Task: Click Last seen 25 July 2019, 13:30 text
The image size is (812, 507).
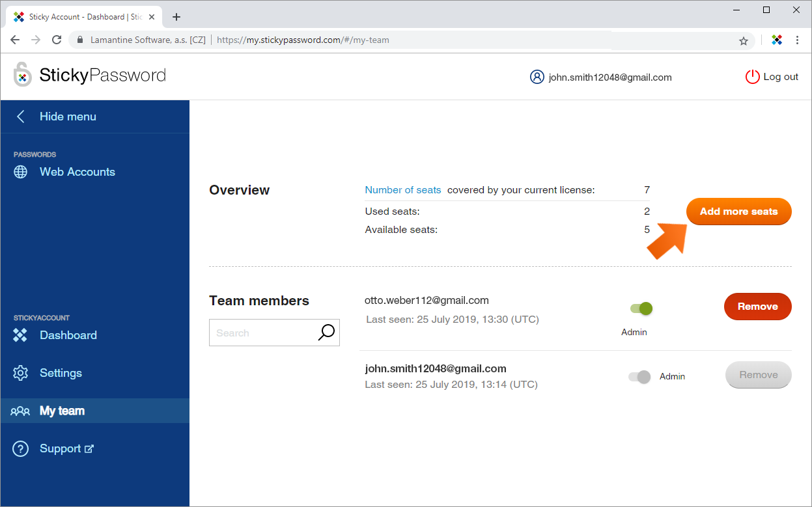Action: tap(453, 320)
